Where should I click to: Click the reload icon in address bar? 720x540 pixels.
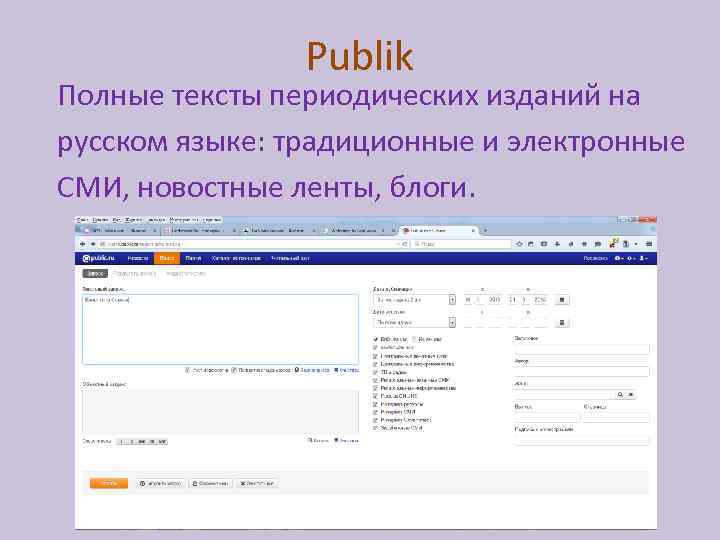point(405,244)
